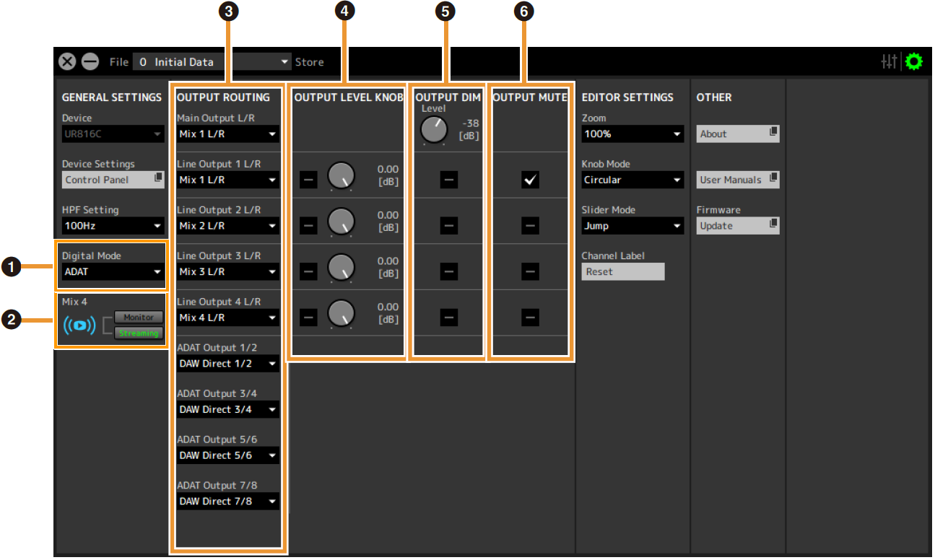Expand the Digital Mode ADAT dropdown
Image resolution: width=935 pixels, height=560 pixels.
click(113, 272)
